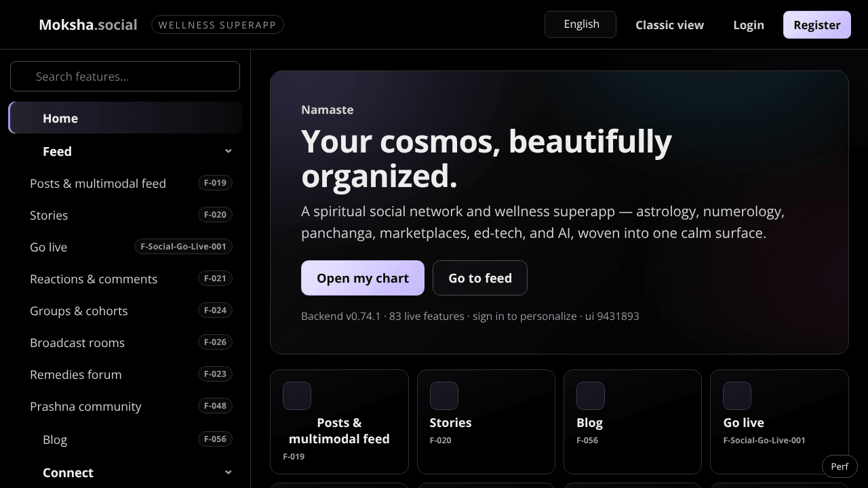Image resolution: width=868 pixels, height=488 pixels.
Task: Click the Go to feed button
Action: tap(480, 278)
